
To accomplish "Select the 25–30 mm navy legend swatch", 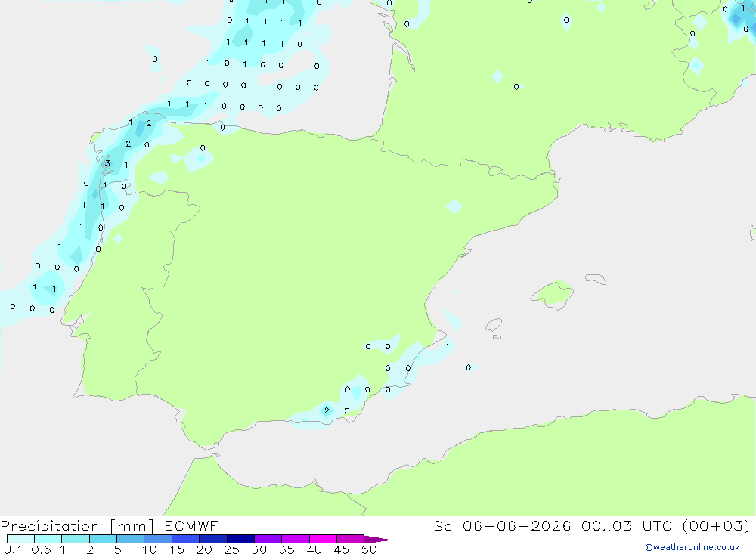I will coord(240,539).
